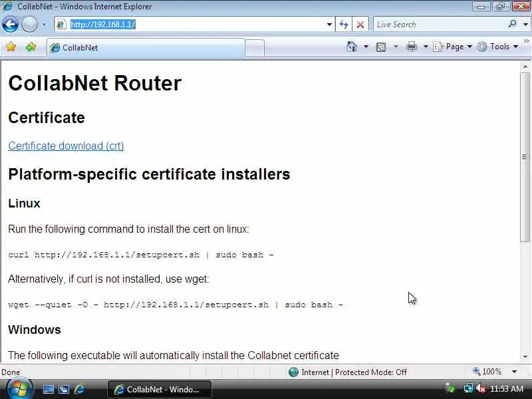Expand the Feeds dropdown arrow
This screenshot has height=399, width=532.
coord(396,47)
